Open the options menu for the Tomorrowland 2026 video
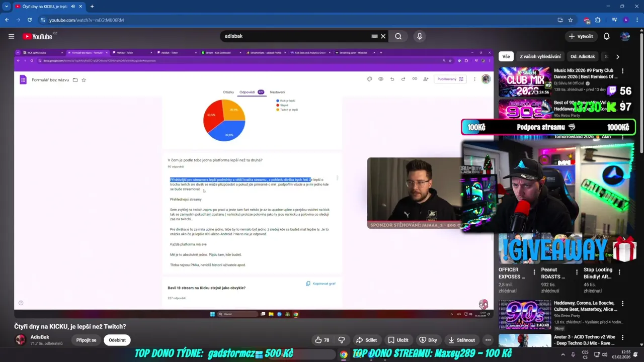 point(623,137)
